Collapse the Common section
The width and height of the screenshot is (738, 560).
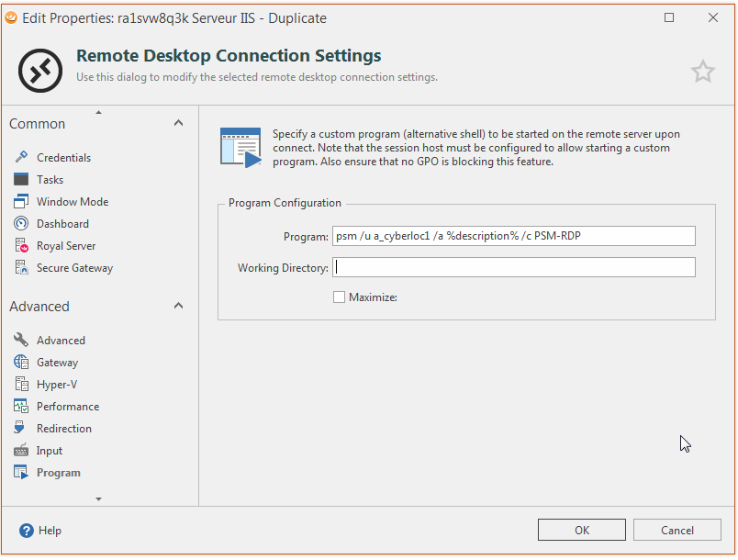click(178, 124)
